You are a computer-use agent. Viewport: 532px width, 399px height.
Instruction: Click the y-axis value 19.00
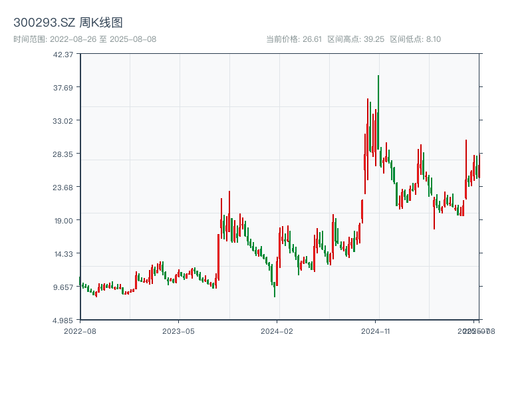64,221
